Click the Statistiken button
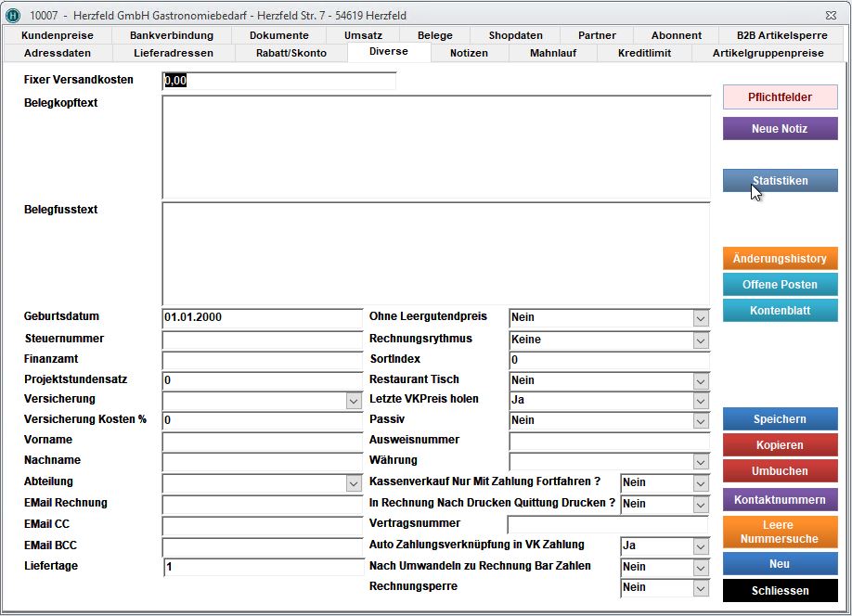The width and height of the screenshot is (852, 616). point(780,181)
